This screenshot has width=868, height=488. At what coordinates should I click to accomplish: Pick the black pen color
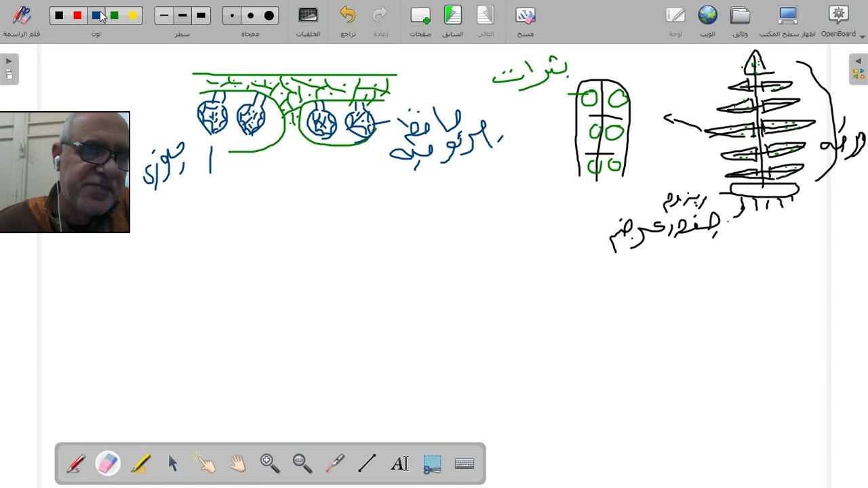coord(59,16)
